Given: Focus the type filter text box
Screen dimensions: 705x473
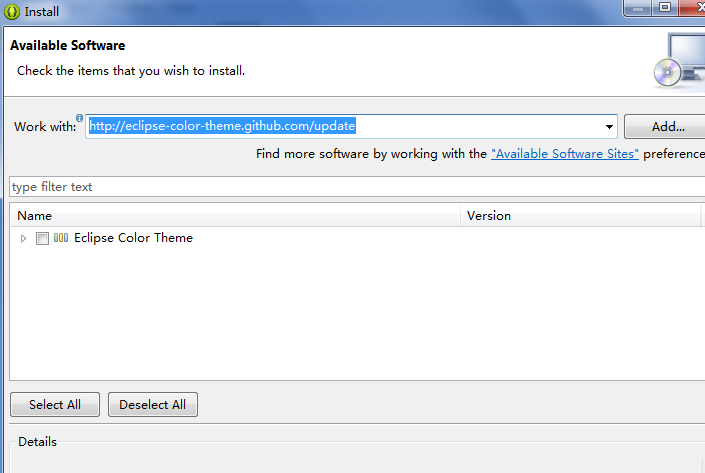Looking at the screenshot, I should tap(357, 187).
